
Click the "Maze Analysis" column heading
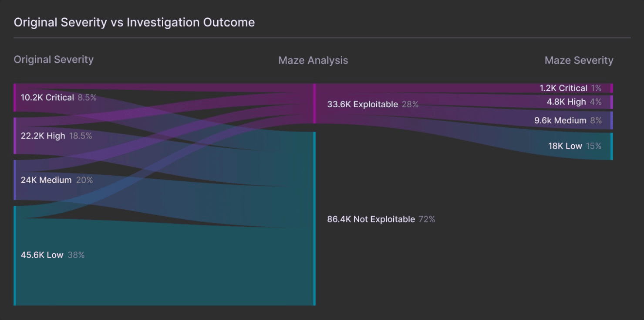[313, 61]
